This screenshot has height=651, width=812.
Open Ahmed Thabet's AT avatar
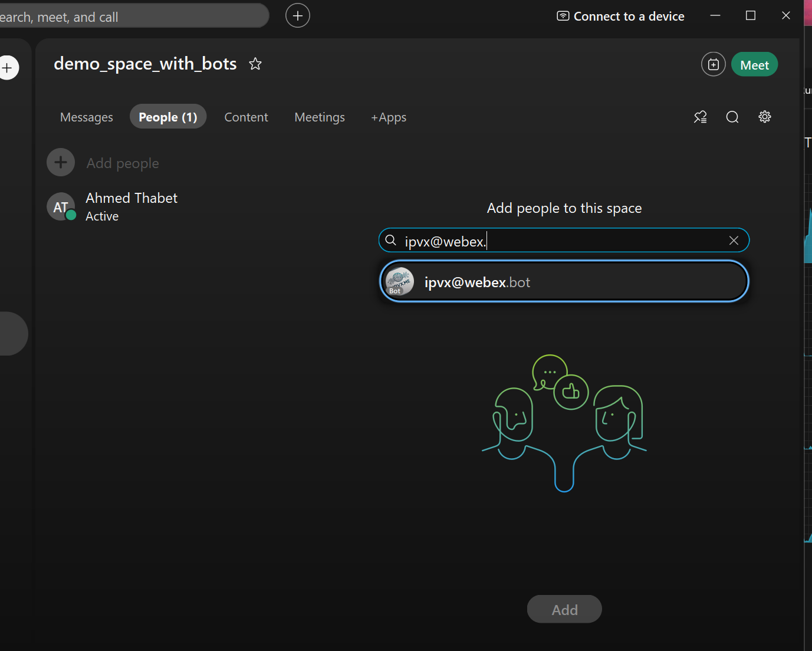point(61,207)
